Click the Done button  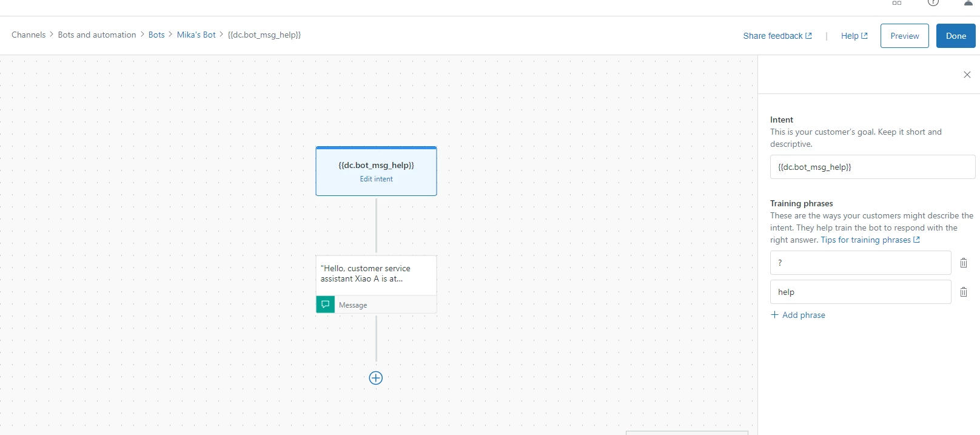click(956, 36)
